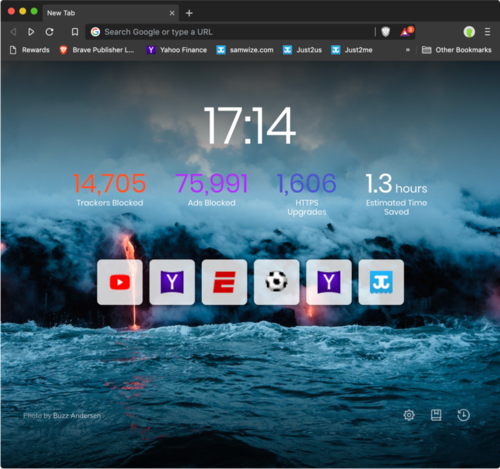This screenshot has width=500, height=469.
Task: Open the ESPN top site tile
Action: [224, 282]
